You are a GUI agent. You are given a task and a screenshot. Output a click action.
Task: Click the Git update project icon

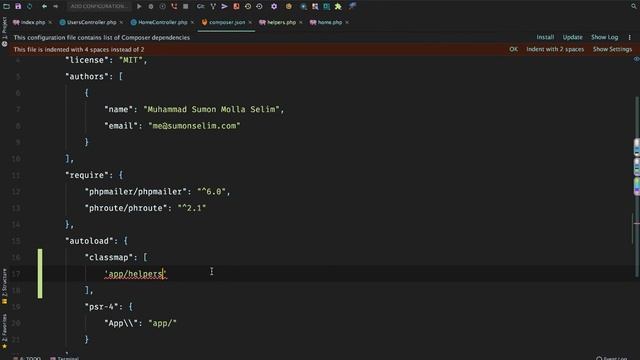200,6
